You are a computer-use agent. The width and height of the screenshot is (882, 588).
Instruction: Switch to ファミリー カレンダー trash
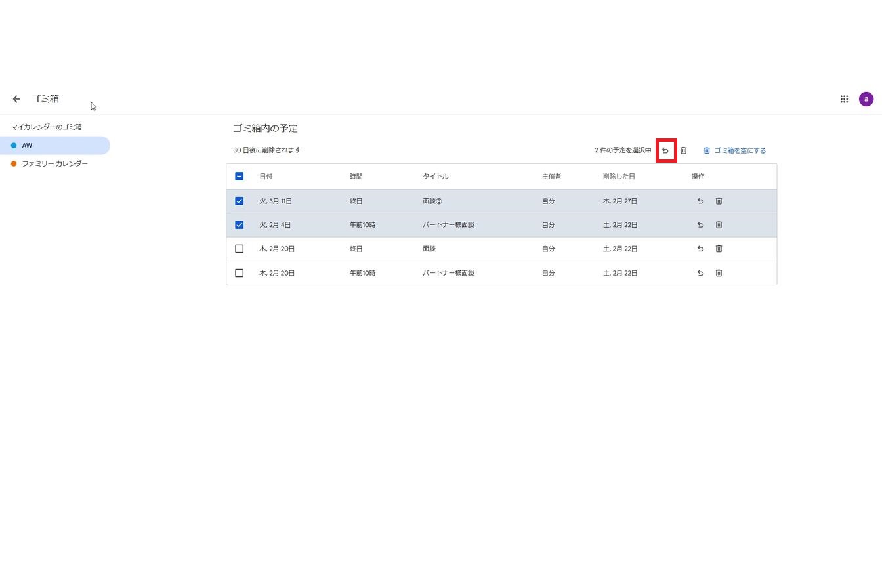pyautogui.click(x=54, y=164)
